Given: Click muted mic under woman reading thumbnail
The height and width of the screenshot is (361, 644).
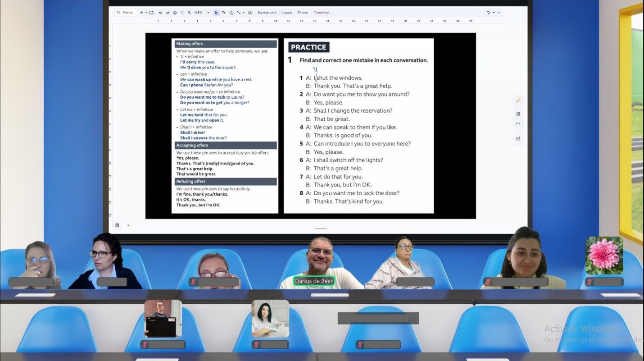Looking at the screenshot, I should point(256,345).
